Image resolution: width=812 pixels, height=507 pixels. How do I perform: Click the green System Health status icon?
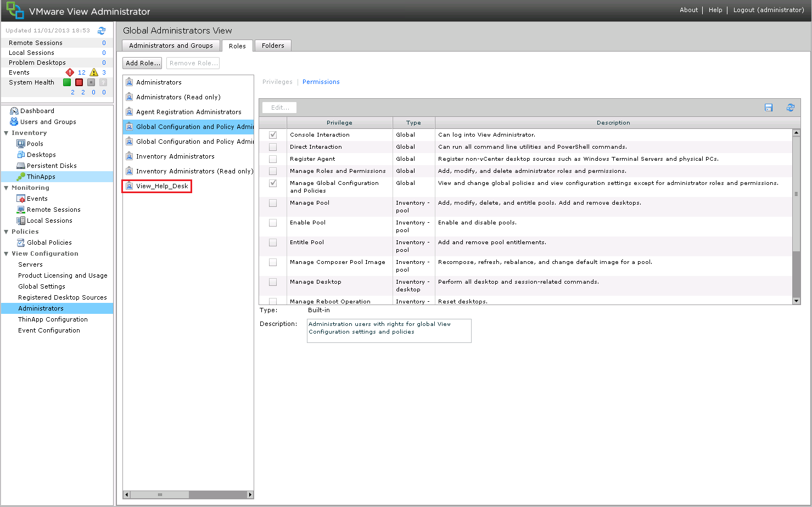[x=67, y=82]
